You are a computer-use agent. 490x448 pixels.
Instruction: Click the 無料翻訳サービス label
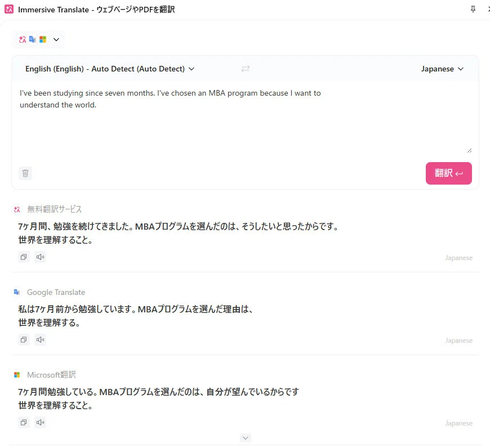coord(55,209)
